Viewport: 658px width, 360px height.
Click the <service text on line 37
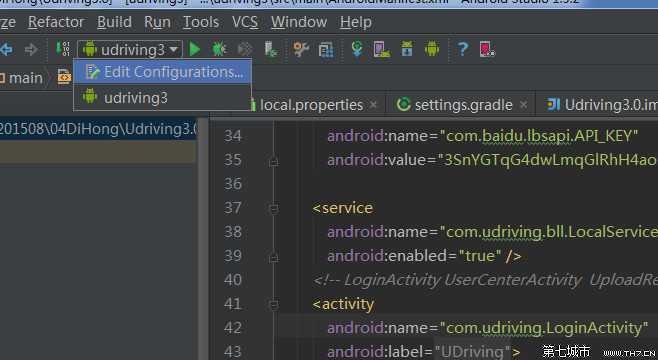[x=342, y=208]
